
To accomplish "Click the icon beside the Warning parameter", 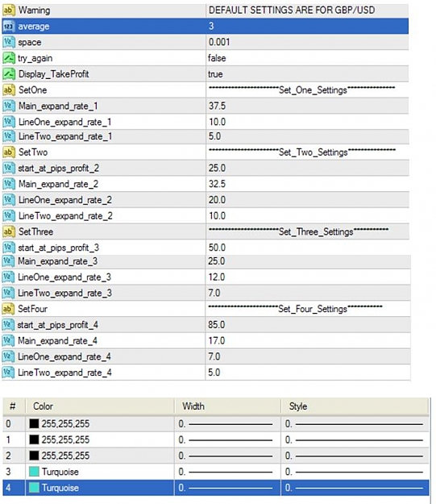I will coord(8,10).
